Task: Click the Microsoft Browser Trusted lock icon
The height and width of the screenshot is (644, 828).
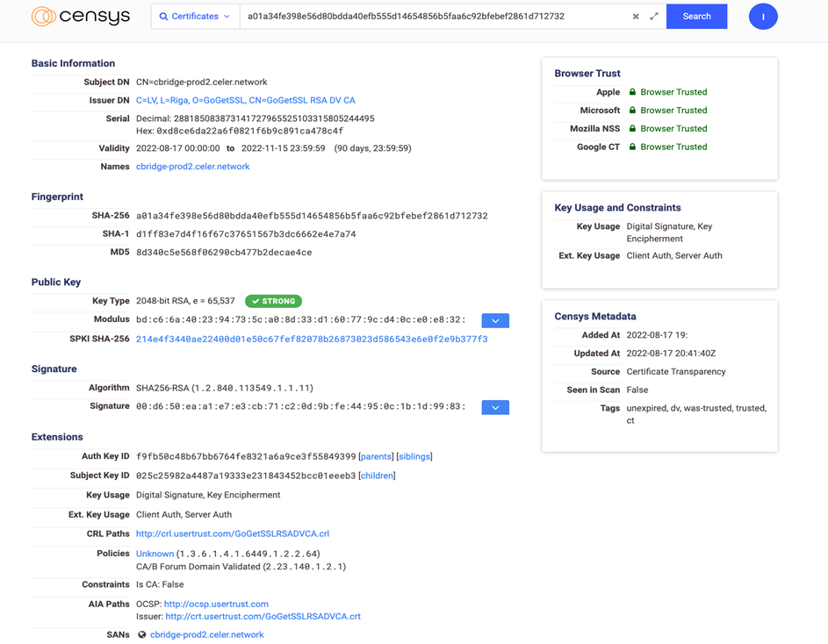Action: [632, 111]
